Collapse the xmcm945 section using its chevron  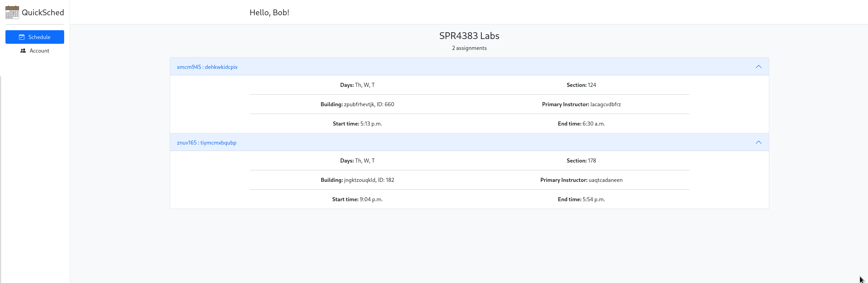pos(758,67)
